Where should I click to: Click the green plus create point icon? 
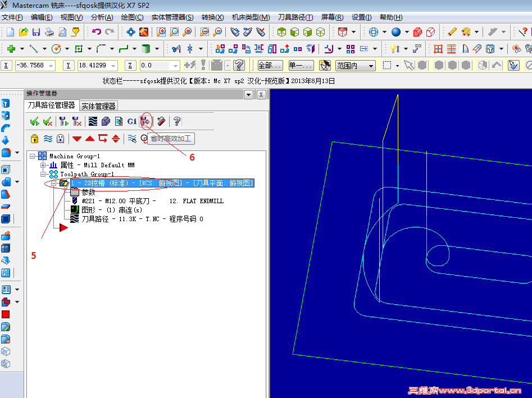pyautogui.click(x=11, y=49)
